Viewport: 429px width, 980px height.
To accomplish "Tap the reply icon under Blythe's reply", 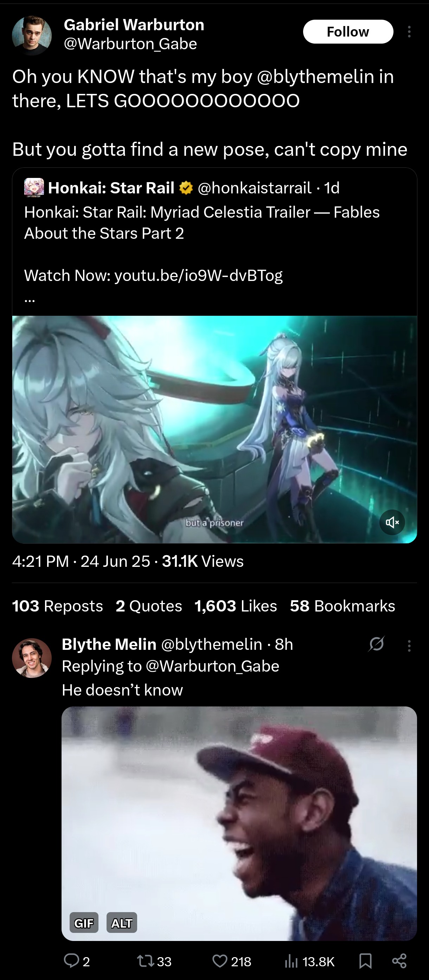I will [71, 961].
